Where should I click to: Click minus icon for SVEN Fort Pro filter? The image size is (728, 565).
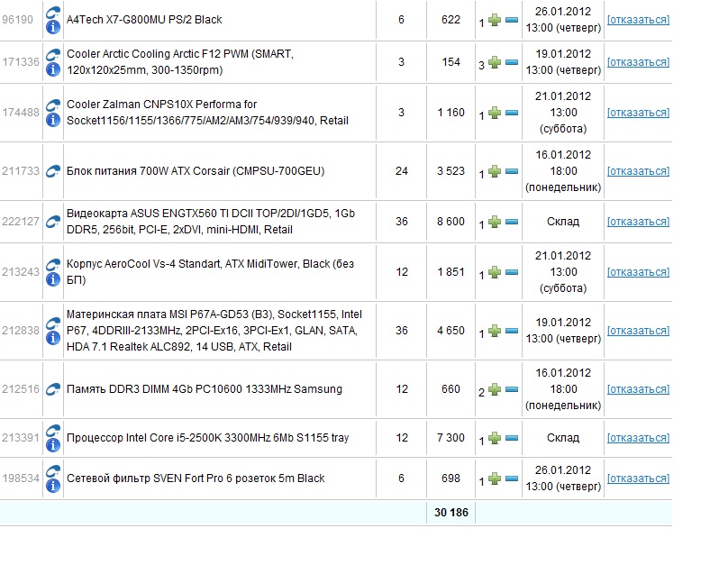click(512, 478)
